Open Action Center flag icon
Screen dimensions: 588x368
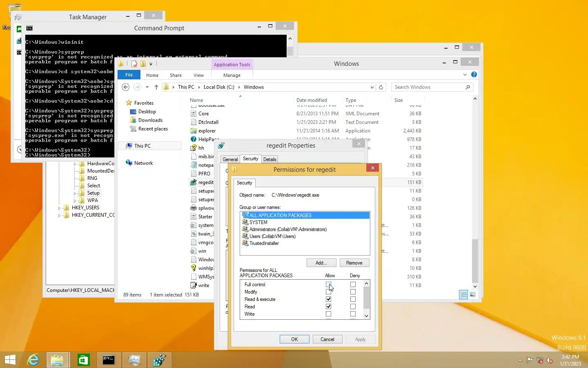point(530,360)
